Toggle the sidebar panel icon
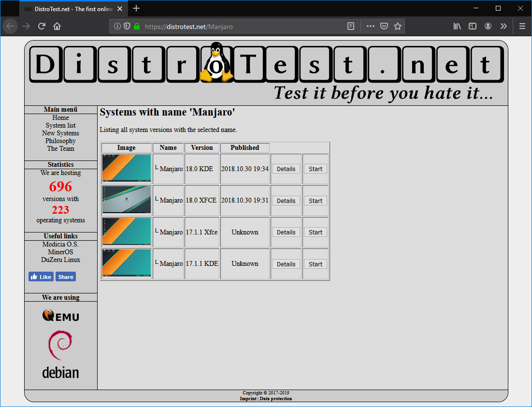 click(472, 26)
